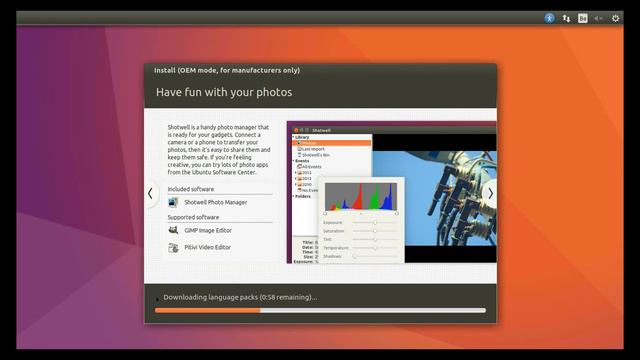Click the Saturation slider in the adjust panel
640x360 pixels.
[x=375, y=231]
